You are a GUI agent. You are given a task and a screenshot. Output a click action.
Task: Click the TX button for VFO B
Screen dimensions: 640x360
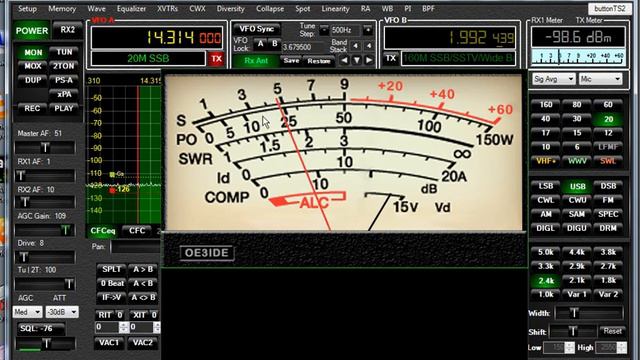coord(391,58)
